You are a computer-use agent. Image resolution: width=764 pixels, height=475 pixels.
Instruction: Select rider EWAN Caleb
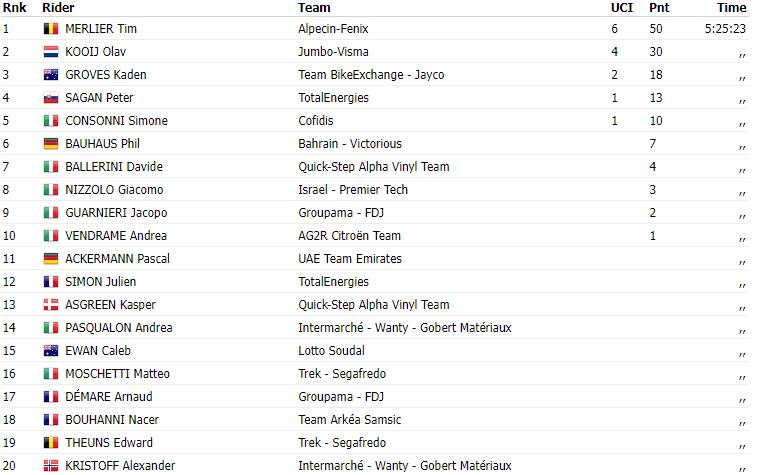(x=98, y=351)
